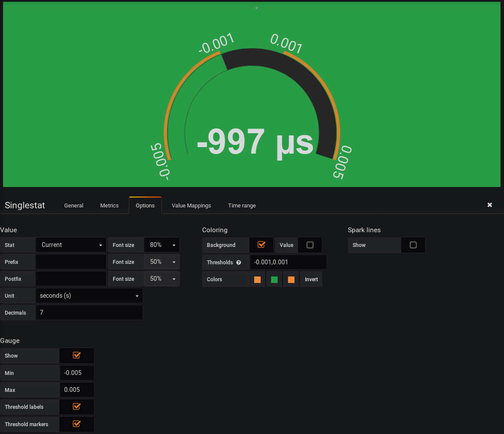Switch to the Value Mappings tab
504x434 pixels.
[x=191, y=205]
